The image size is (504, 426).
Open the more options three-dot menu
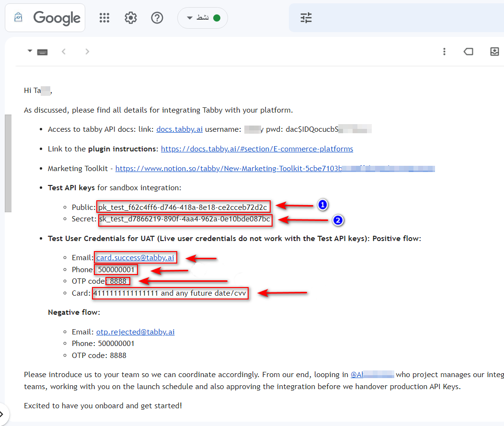(x=444, y=51)
